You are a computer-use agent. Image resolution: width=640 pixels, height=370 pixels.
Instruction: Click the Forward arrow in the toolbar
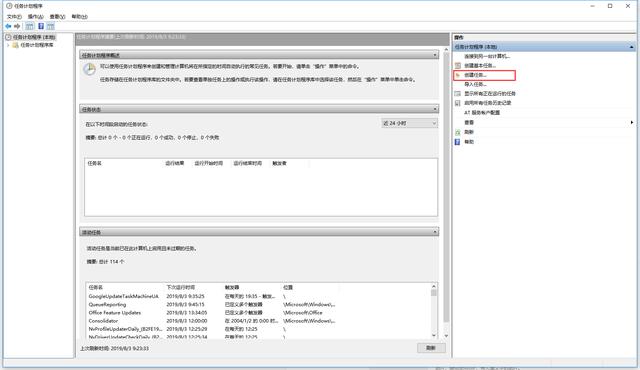17,26
